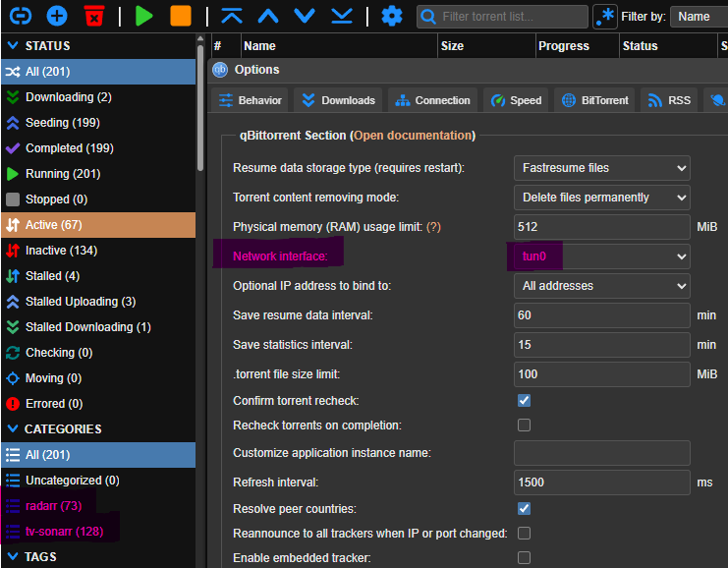The image size is (728, 568).
Task: Open options via the gear icon
Action: point(392,17)
